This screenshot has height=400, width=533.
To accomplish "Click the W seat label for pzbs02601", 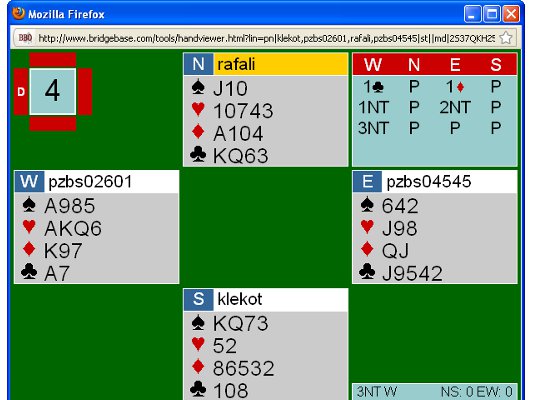I will pyautogui.click(x=29, y=181).
